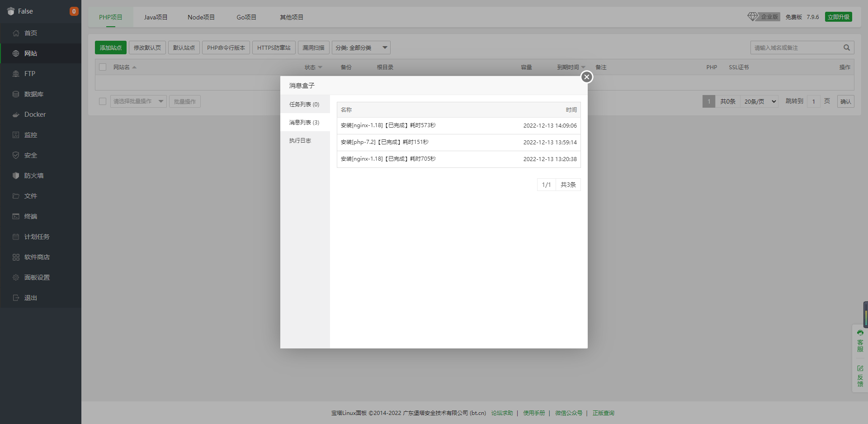This screenshot has width=868, height=424.
Task: Open the 客服 customer service widget
Action: (860, 341)
